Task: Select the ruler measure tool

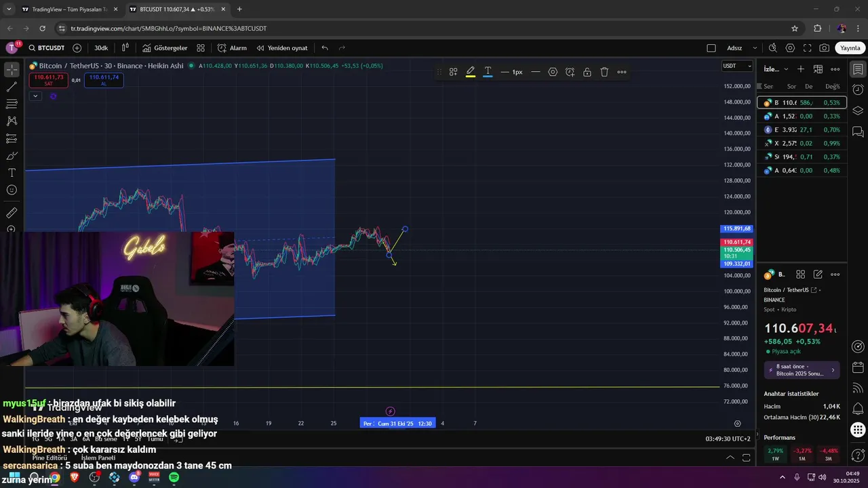Action: pyautogui.click(x=12, y=213)
